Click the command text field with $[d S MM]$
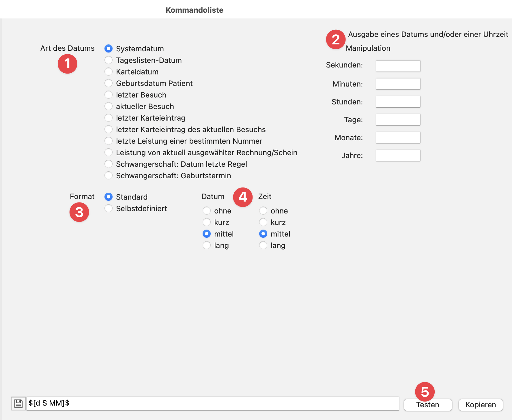This screenshot has height=420, width=512. pyautogui.click(x=212, y=403)
